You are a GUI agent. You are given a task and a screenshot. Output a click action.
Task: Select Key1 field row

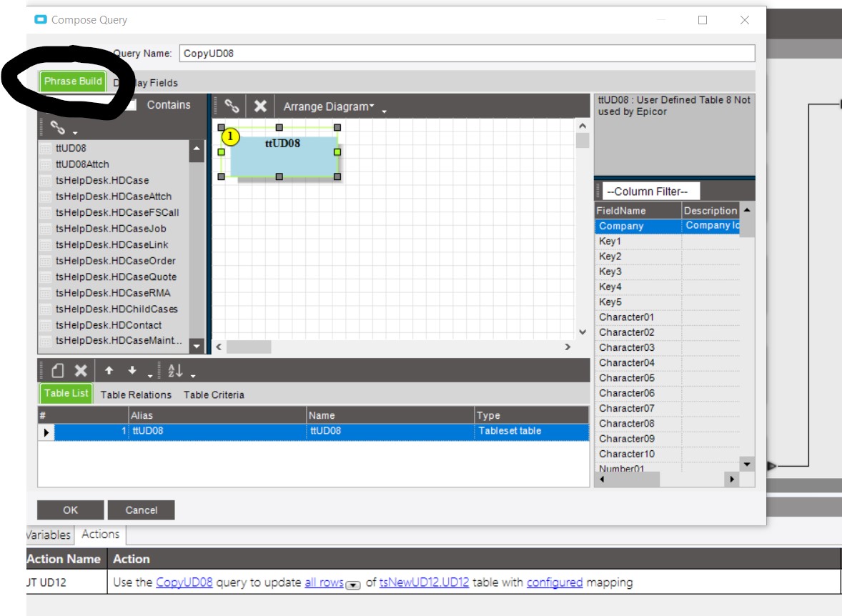pyautogui.click(x=667, y=242)
